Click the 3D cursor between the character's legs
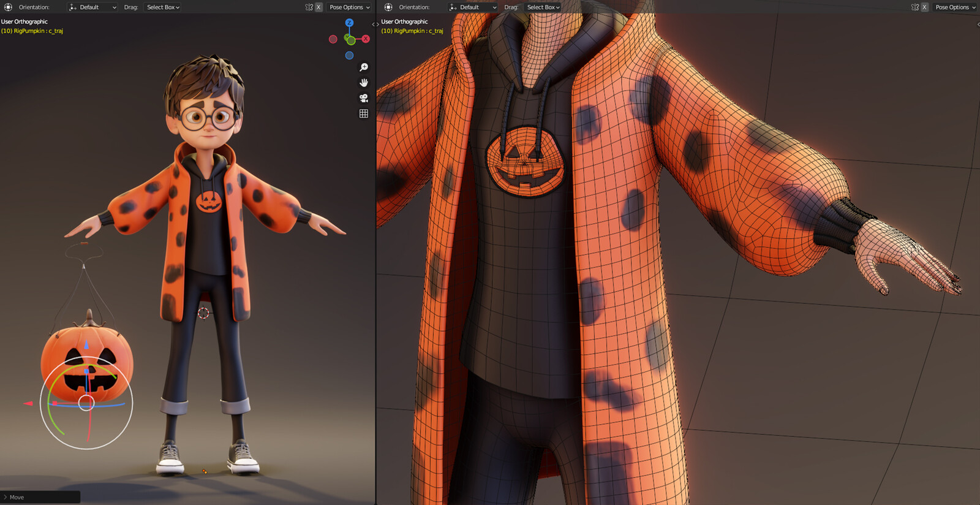The height and width of the screenshot is (505, 980). tap(203, 313)
